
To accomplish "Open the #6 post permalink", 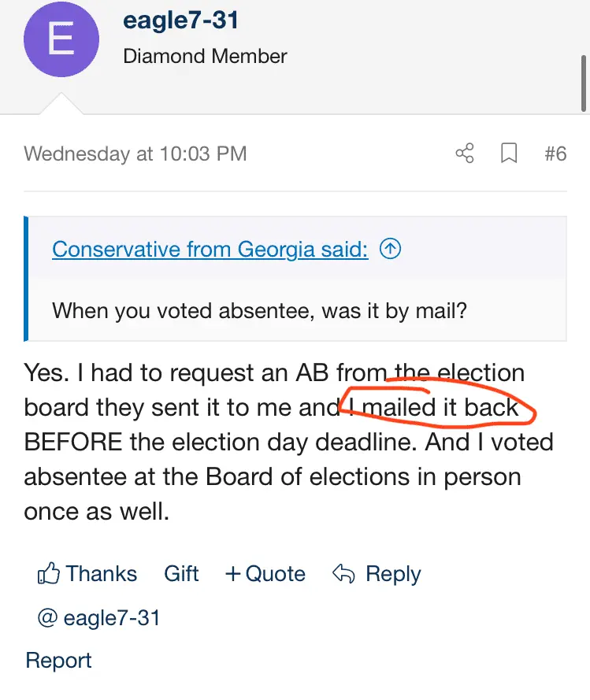I will [x=555, y=154].
